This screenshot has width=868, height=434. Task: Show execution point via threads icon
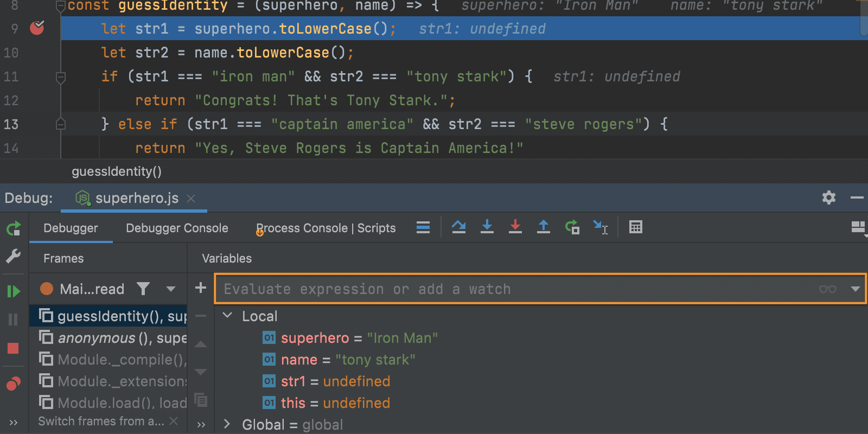pyautogui.click(x=423, y=227)
